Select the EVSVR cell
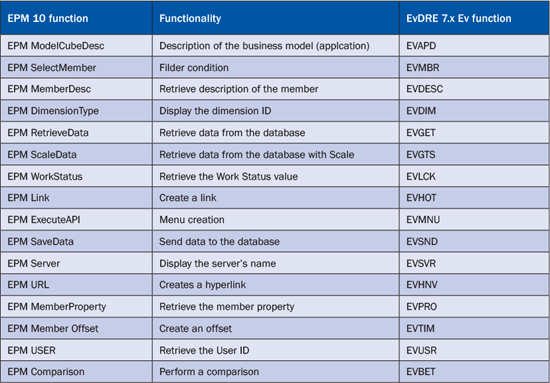Viewport: 550px width, 383px height. coord(474,263)
